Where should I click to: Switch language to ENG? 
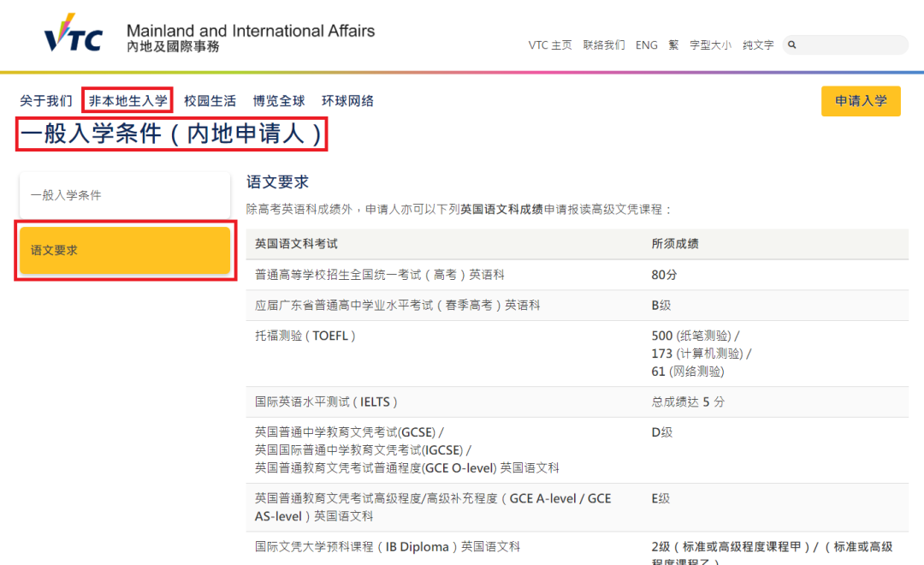click(x=647, y=45)
